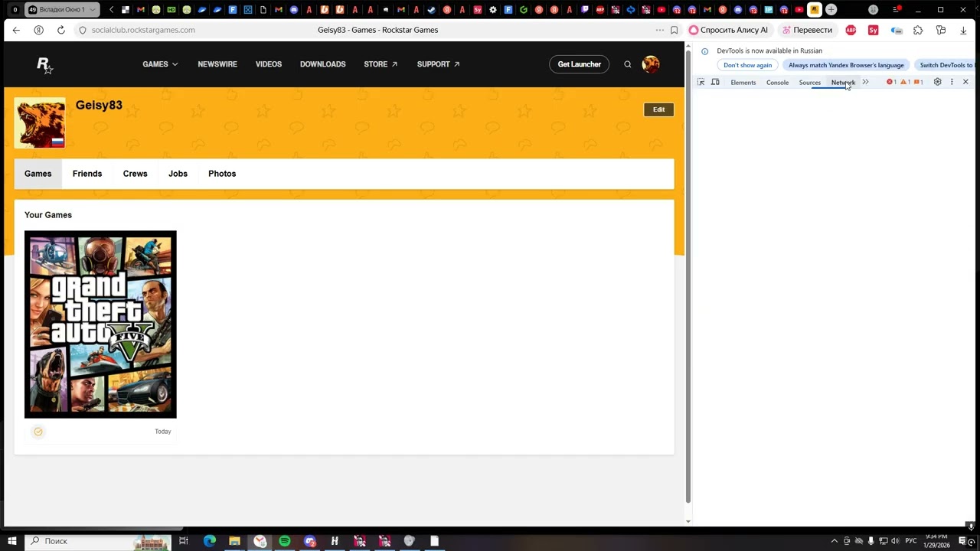The image size is (980, 551).
Task: Click the "Your Games" heading text
Action: (x=48, y=215)
